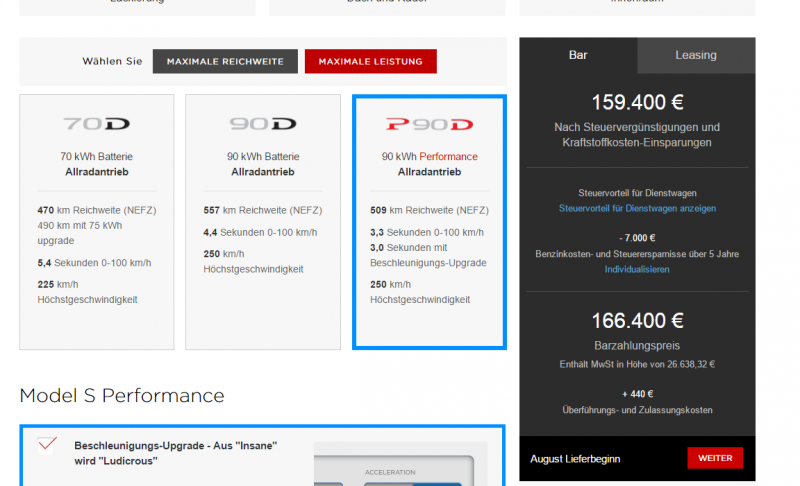The height and width of the screenshot is (486, 800).
Task: Click "490 km mit 75 kWh upgrade" text
Action: [x=80, y=233]
